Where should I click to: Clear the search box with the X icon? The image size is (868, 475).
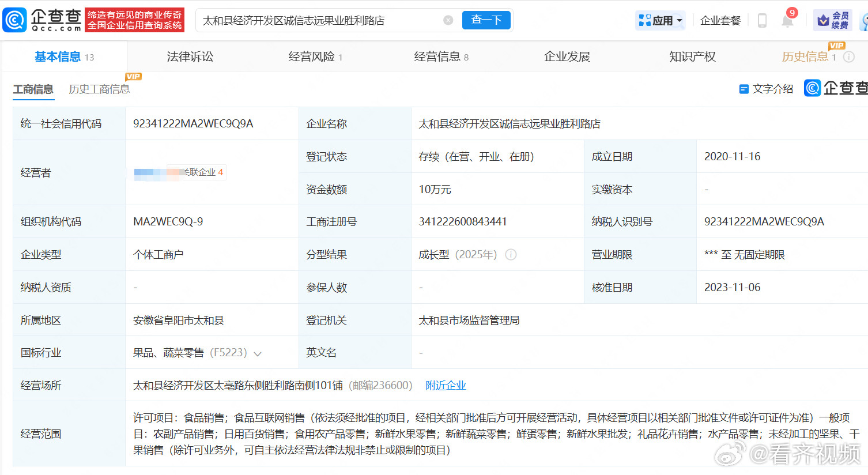coord(448,20)
